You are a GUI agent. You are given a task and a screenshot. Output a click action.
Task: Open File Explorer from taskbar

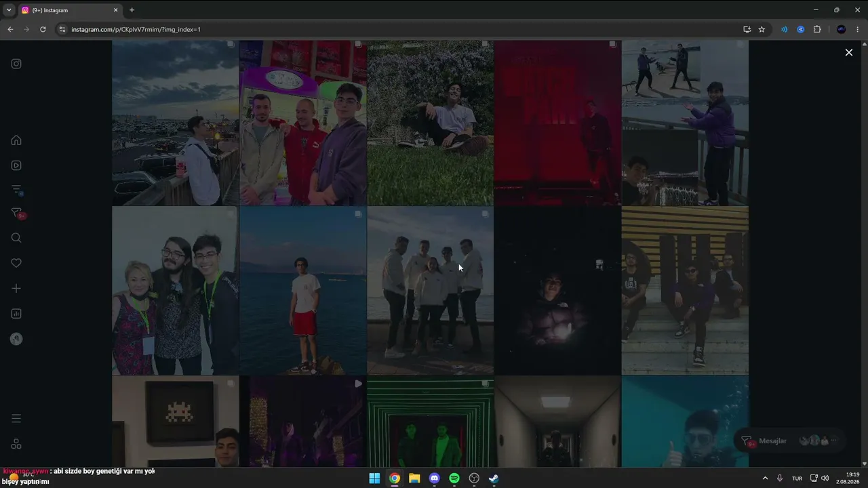pos(414,479)
